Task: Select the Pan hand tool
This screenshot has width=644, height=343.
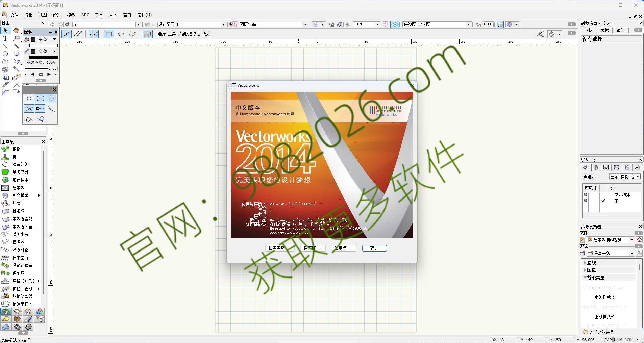Action: [x=16, y=31]
